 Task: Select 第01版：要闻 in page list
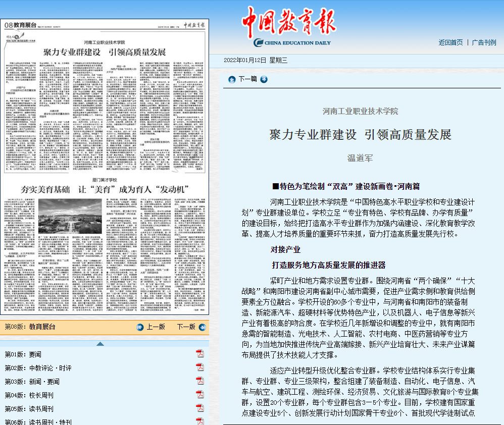(23, 354)
